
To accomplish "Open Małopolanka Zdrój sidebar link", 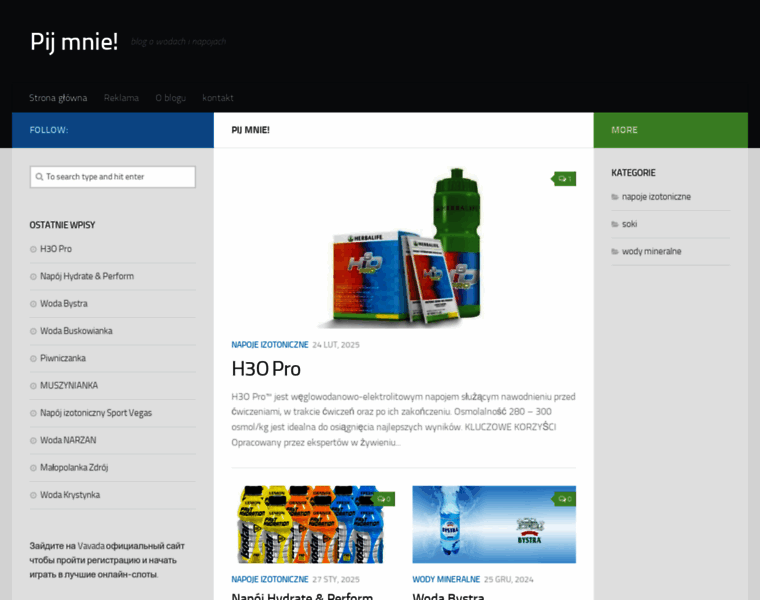I will tap(74, 468).
